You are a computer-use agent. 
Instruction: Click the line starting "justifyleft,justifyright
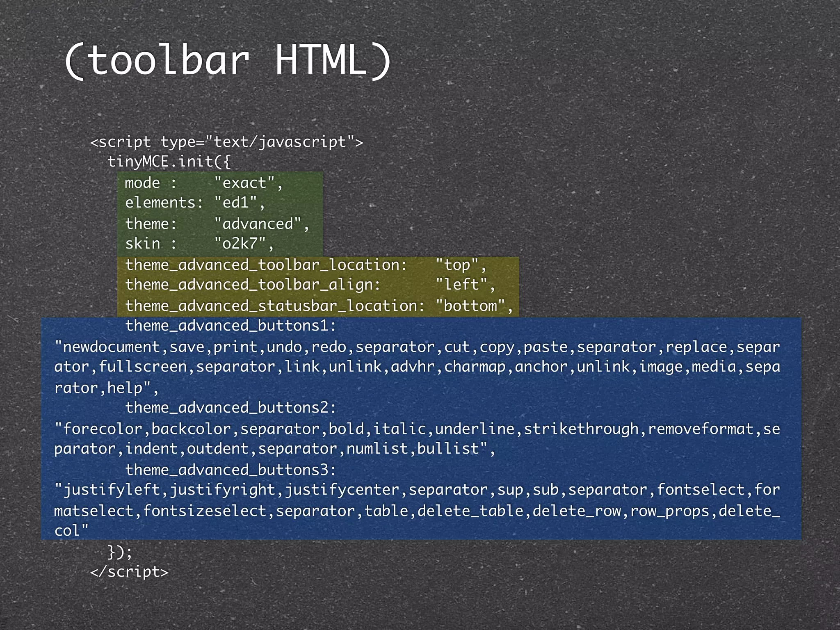tap(417, 490)
